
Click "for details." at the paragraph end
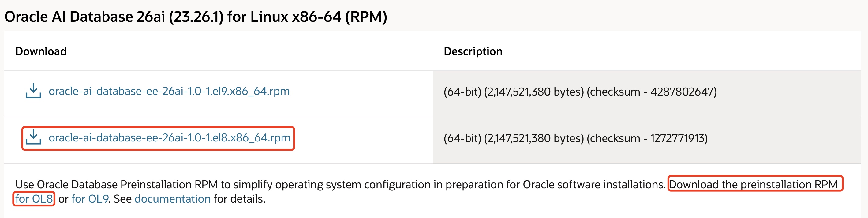point(239,199)
